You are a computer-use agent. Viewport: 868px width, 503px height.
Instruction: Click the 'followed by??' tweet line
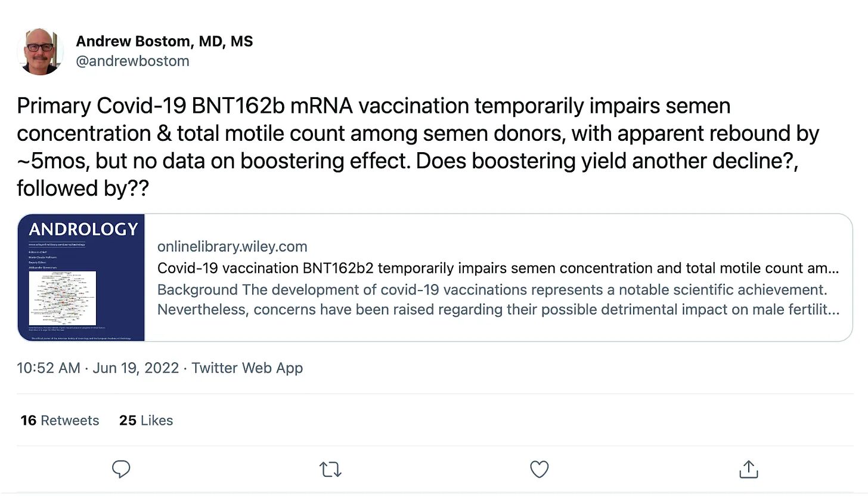[x=83, y=189]
